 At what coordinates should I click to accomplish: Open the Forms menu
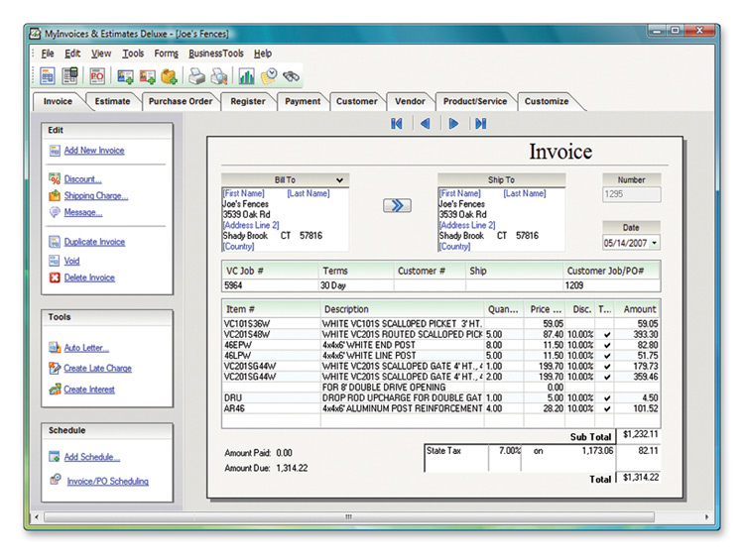coord(166,54)
